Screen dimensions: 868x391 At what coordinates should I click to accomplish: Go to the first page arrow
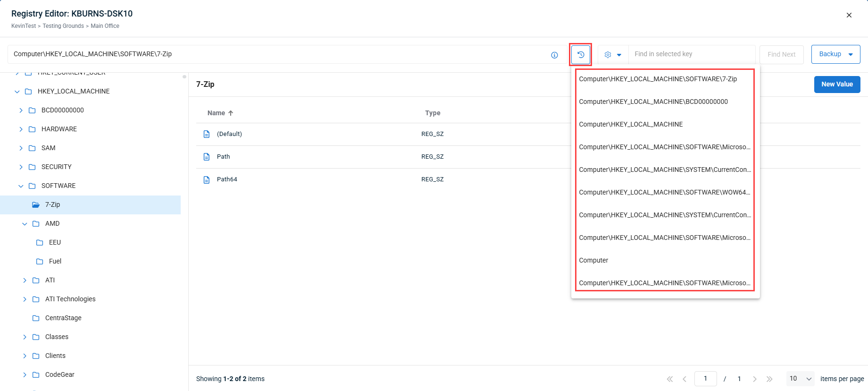(669, 379)
